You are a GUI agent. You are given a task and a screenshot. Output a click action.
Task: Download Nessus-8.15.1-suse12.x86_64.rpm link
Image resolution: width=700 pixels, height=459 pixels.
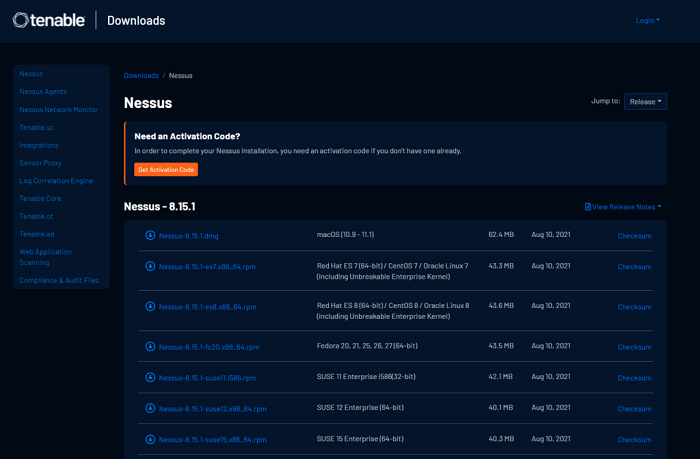coord(212,409)
